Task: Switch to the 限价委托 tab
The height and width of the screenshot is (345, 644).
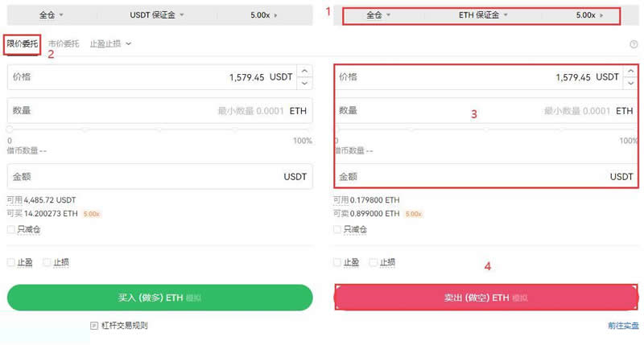Action: point(21,44)
